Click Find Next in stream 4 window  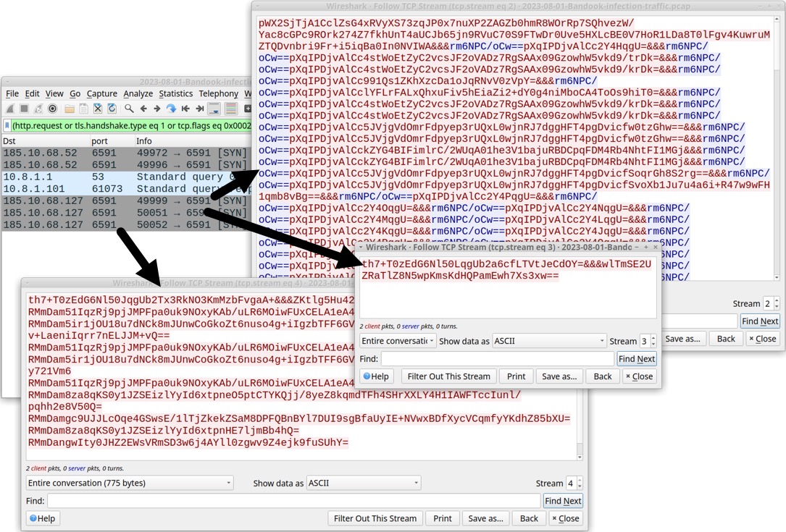pos(562,500)
